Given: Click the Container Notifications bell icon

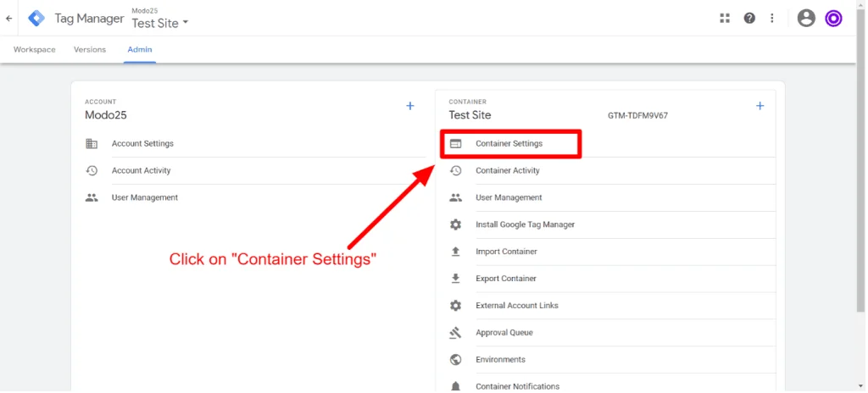Looking at the screenshot, I should (455, 386).
